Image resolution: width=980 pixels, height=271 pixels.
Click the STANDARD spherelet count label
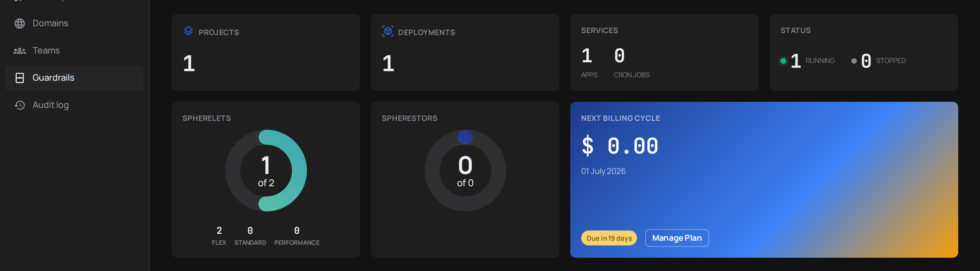pos(250,243)
